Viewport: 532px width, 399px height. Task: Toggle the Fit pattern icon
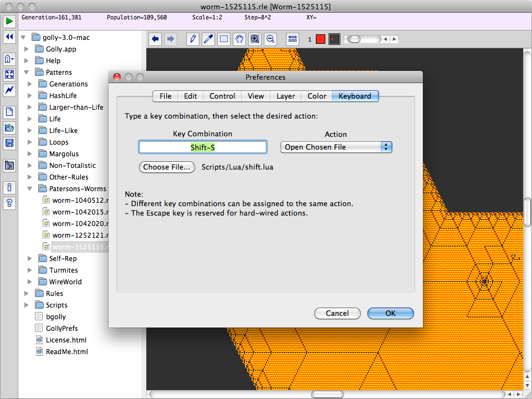pos(9,74)
